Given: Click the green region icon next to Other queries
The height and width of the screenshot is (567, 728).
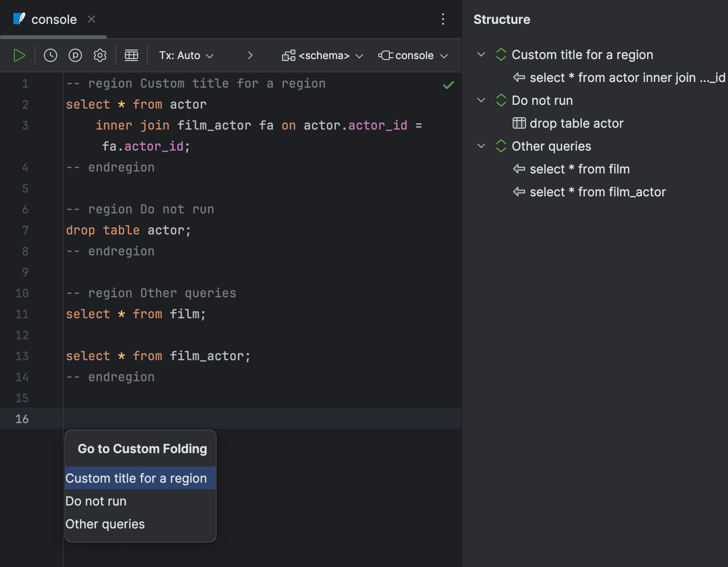Looking at the screenshot, I should (501, 146).
